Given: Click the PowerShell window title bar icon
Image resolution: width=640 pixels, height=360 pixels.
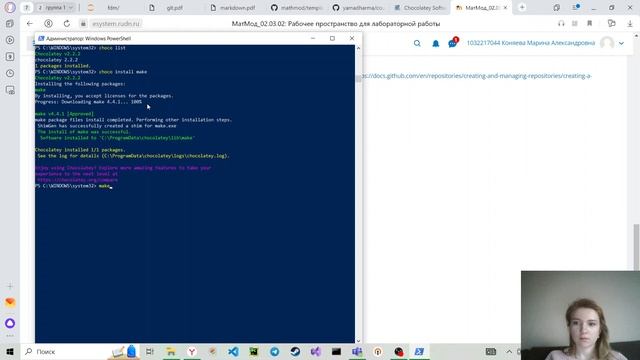Looking at the screenshot, I should [x=41, y=38].
